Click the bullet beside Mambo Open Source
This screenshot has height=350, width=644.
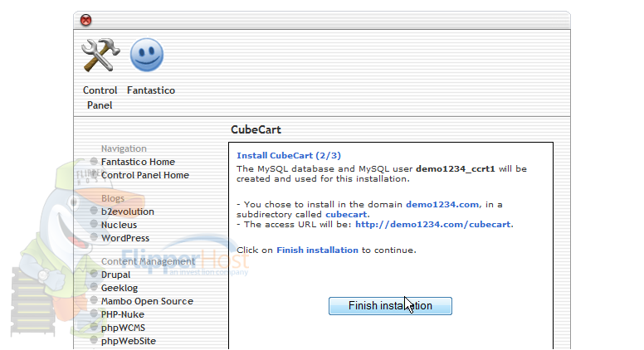pyautogui.click(x=94, y=300)
